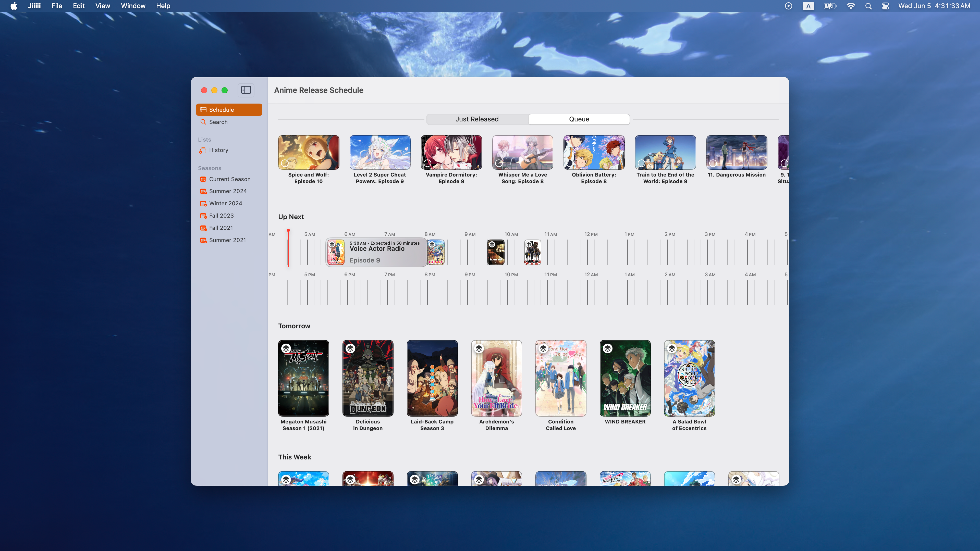Open the View menu
Screen dimensions: 980x551
pyautogui.click(x=102, y=6)
